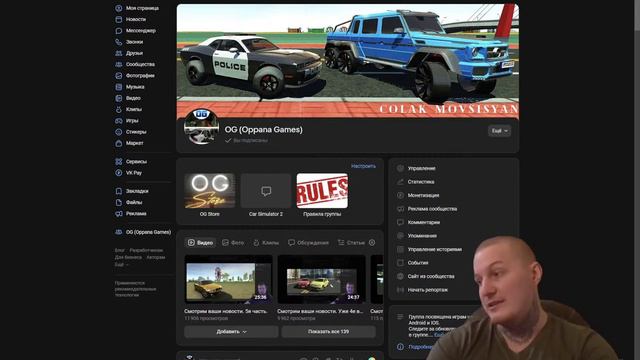Screen dimensions: 640x360
Task: Open OG (Oppana Games) sidebar shortcut
Action: tap(143, 232)
